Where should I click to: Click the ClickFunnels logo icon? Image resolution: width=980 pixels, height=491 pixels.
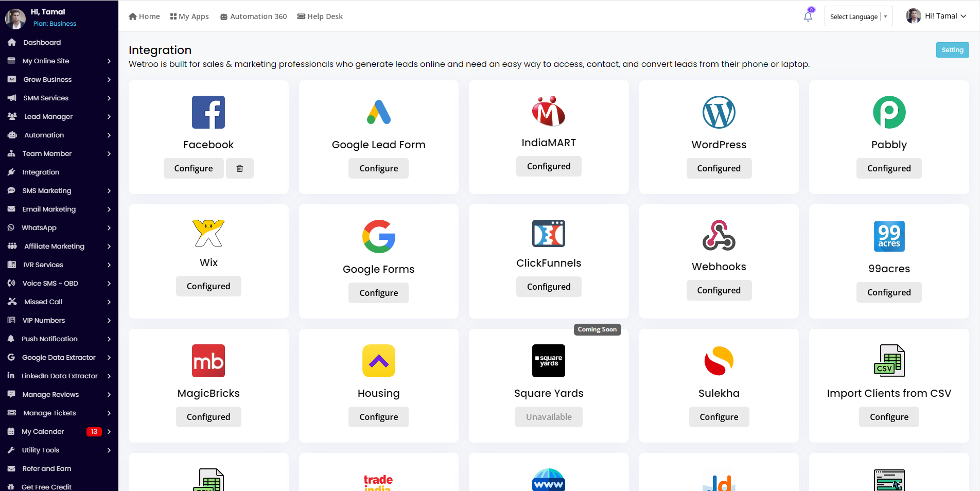pyautogui.click(x=549, y=234)
